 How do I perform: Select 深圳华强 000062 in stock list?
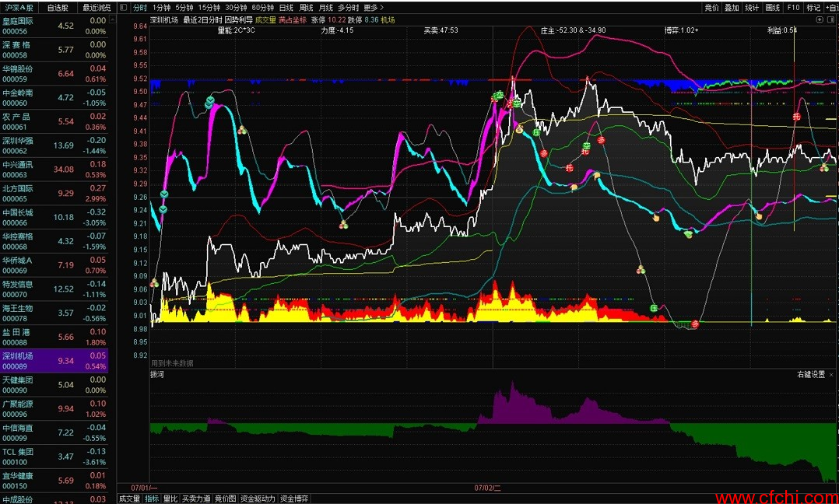pos(54,145)
